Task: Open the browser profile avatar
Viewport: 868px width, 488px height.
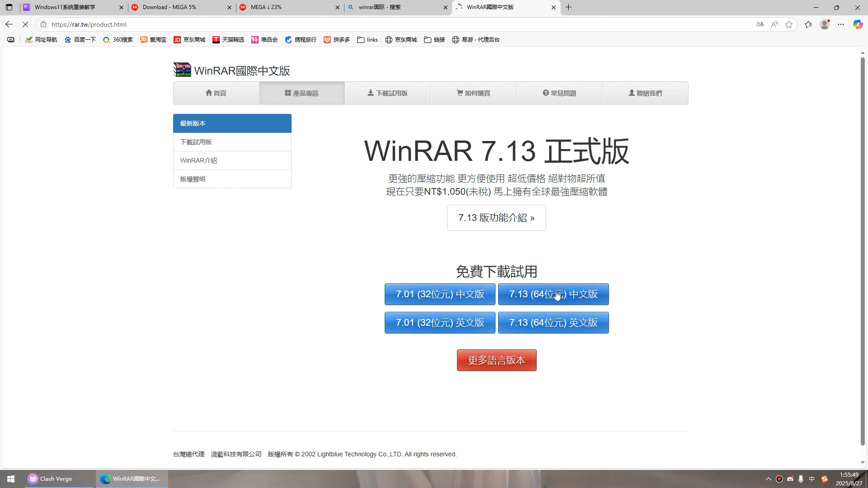Action: (x=825, y=24)
